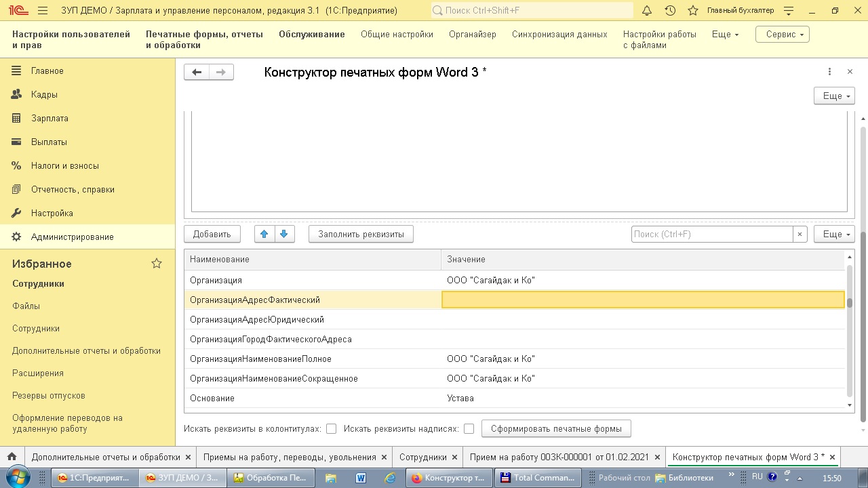This screenshot has height=488, width=868.
Task: Open Настройки пользователей и прав menu
Action: 71,39
